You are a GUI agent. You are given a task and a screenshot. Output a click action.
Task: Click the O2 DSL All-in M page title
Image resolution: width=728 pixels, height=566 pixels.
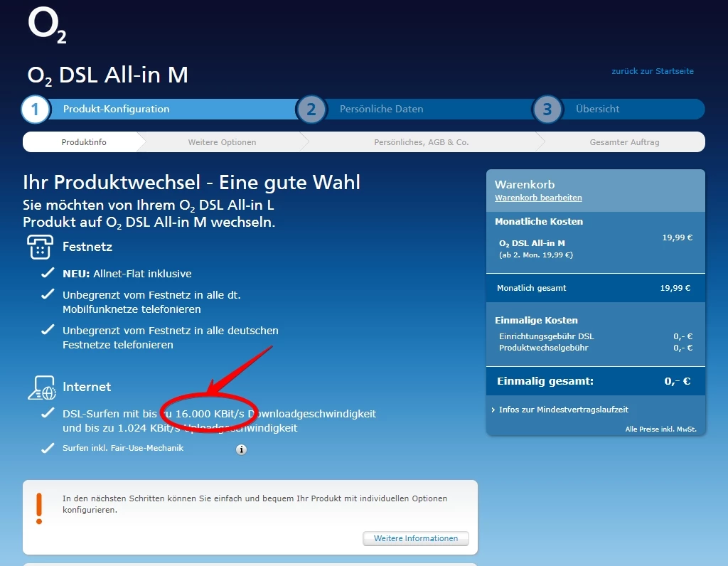(108, 75)
